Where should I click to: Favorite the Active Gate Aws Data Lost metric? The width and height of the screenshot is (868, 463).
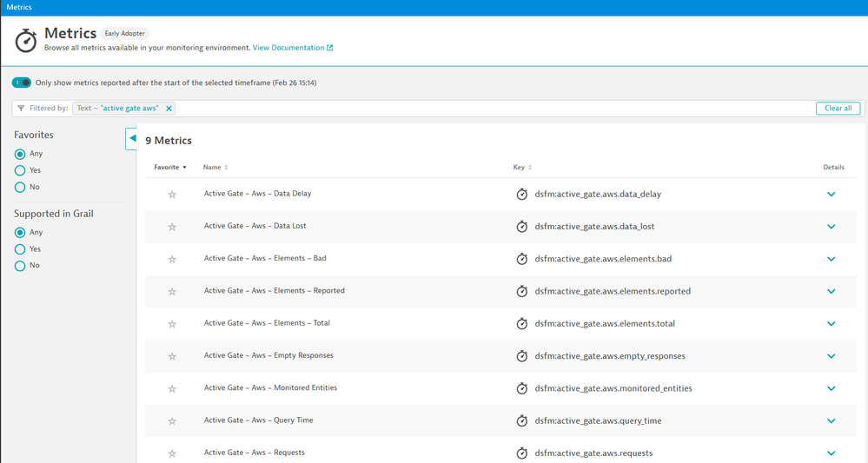(x=172, y=227)
